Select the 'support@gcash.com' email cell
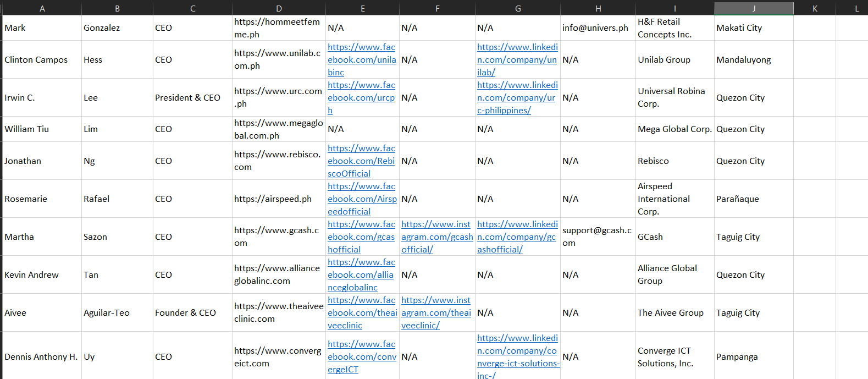Image resolution: width=868 pixels, height=379 pixels. [x=598, y=237]
